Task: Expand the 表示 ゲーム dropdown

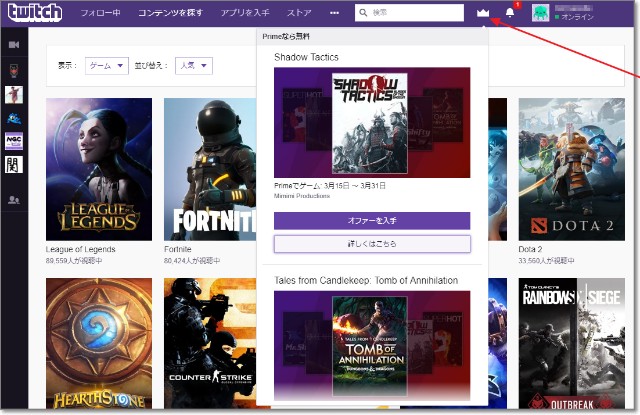Action: click(107, 66)
